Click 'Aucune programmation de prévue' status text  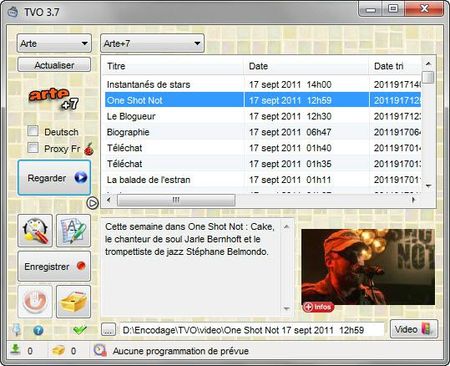coord(180,351)
